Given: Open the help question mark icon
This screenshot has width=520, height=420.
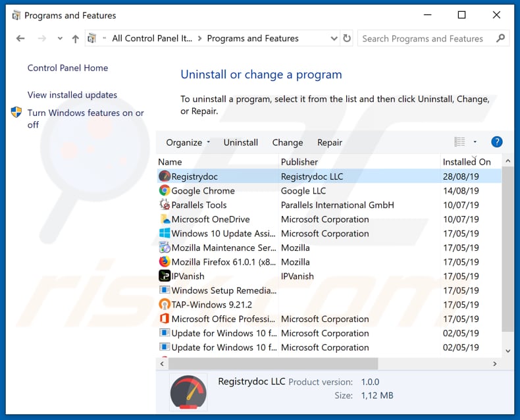Looking at the screenshot, I should pos(496,142).
